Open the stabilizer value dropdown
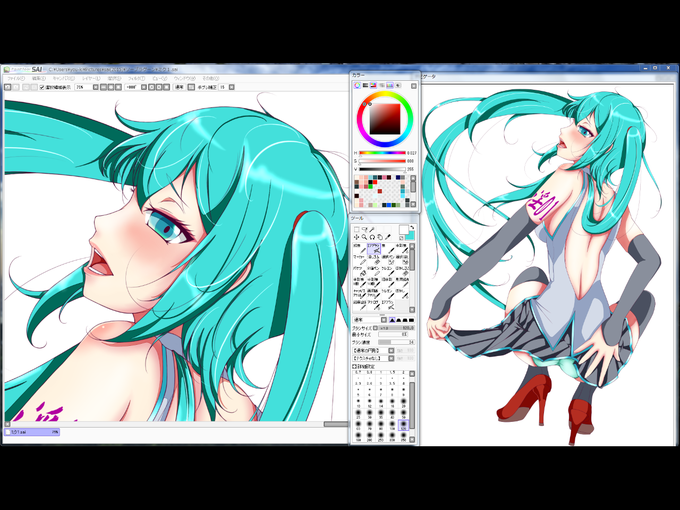 pyautogui.click(x=232, y=87)
